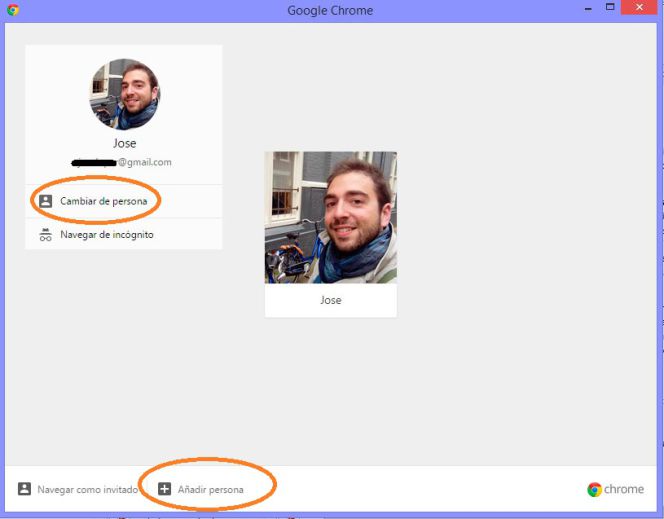Click the Chrome logo at bottom right
This screenshot has width=664, height=519.
595,489
